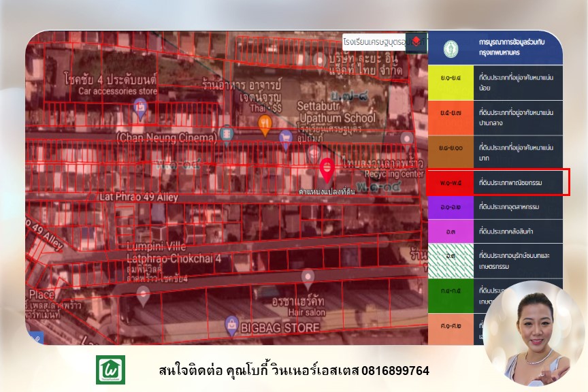Click the green Winner Estate logo
The width and height of the screenshot is (588, 392).
point(110,370)
